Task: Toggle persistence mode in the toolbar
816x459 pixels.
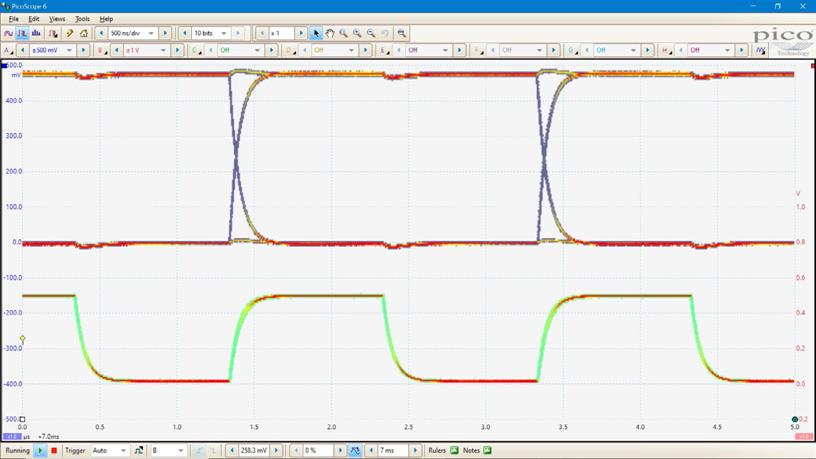Action: click(x=22, y=33)
